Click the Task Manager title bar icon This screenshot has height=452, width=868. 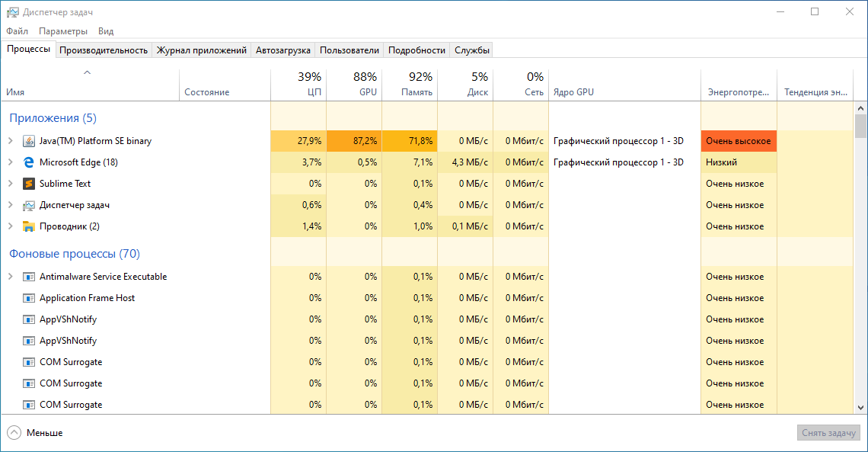(x=12, y=12)
